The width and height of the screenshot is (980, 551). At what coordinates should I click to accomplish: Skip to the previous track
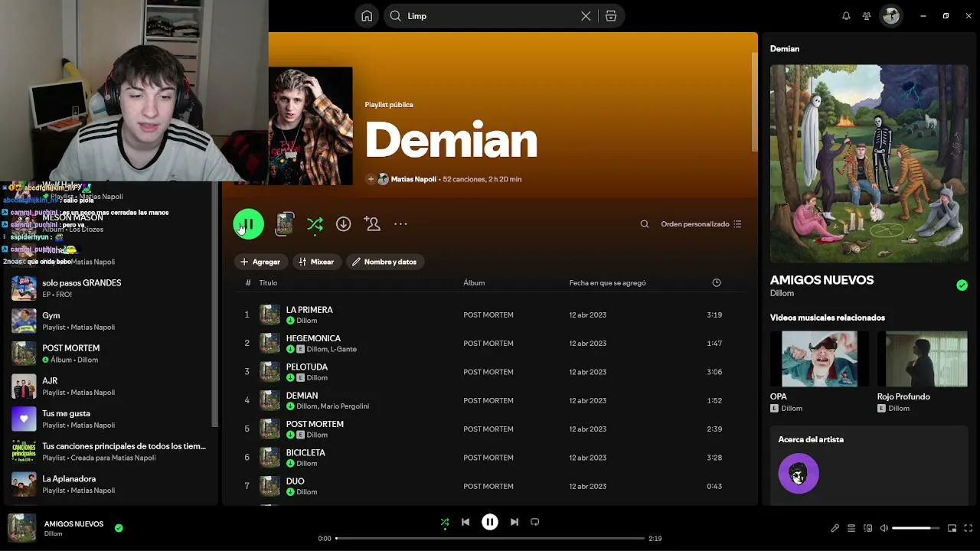tap(465, 522)
